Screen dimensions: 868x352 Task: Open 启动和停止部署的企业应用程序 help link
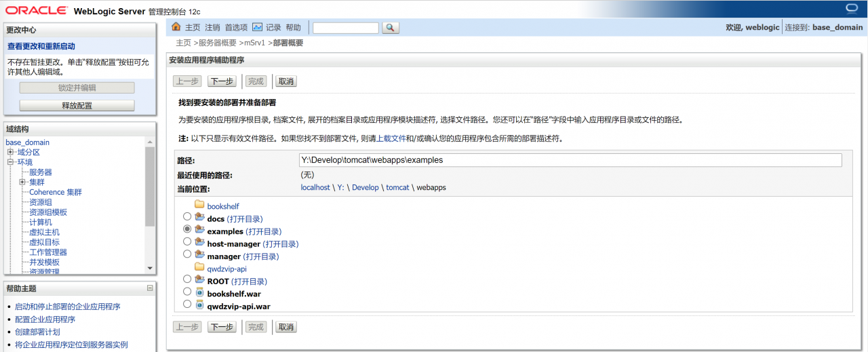[68, 307]
